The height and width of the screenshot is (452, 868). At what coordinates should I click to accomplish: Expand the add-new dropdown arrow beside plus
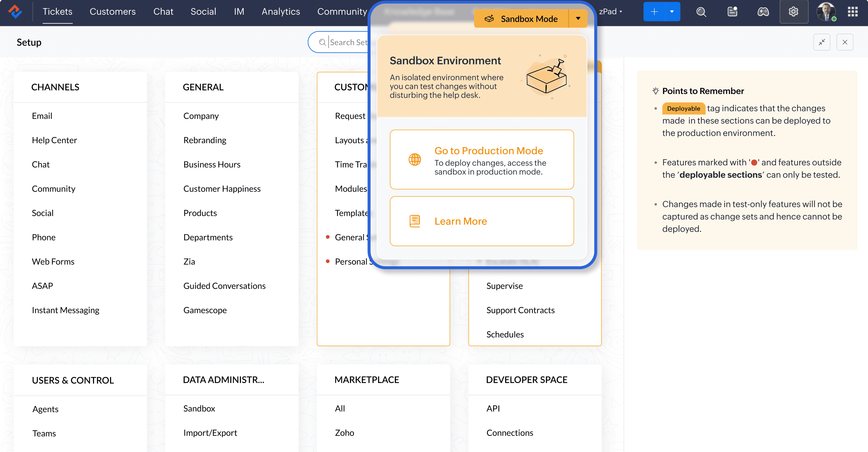[672, 12]
